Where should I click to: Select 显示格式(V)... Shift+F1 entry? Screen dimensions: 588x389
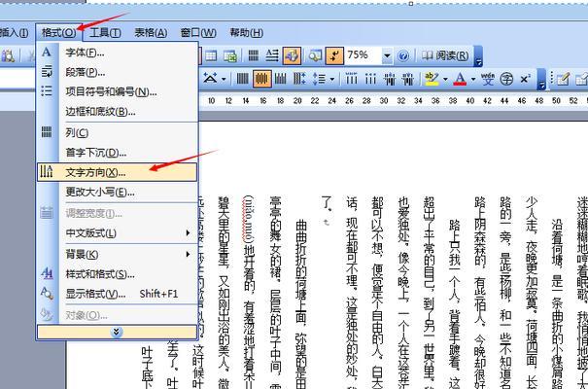[117, 294]
